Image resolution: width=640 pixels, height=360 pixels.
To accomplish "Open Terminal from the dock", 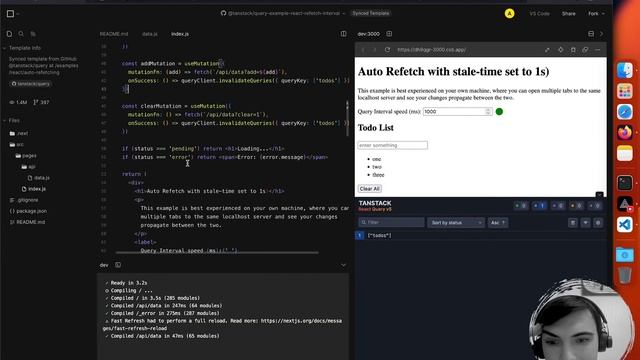I will pyautogui.click(x=624, y=183).
